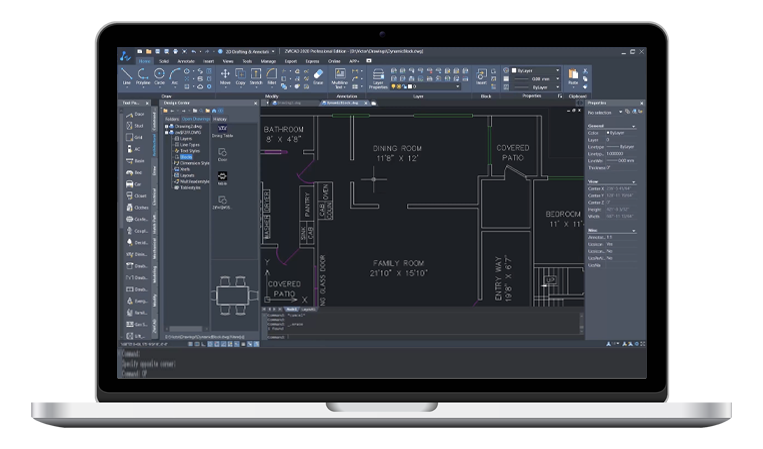Choose the Circle tool

[159, 76]
